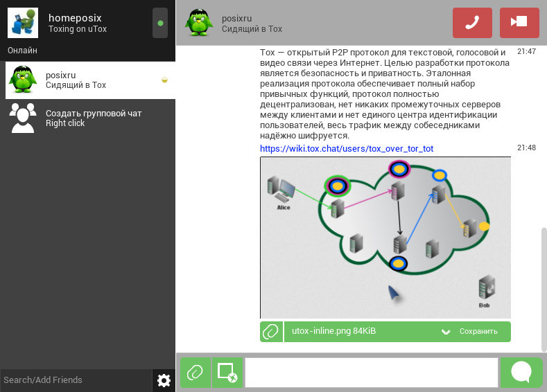Click the homeposix username text

[75, 18]
